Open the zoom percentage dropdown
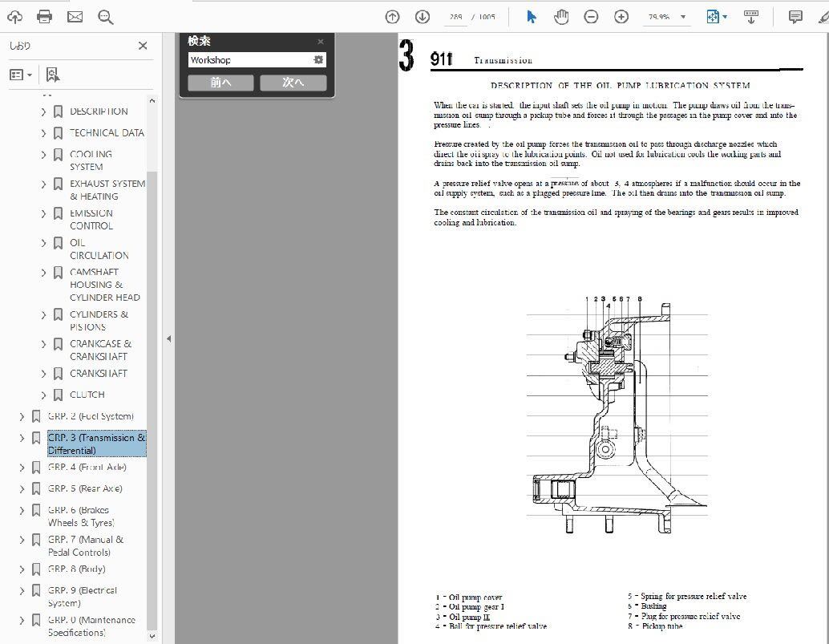 pos(683,17)
